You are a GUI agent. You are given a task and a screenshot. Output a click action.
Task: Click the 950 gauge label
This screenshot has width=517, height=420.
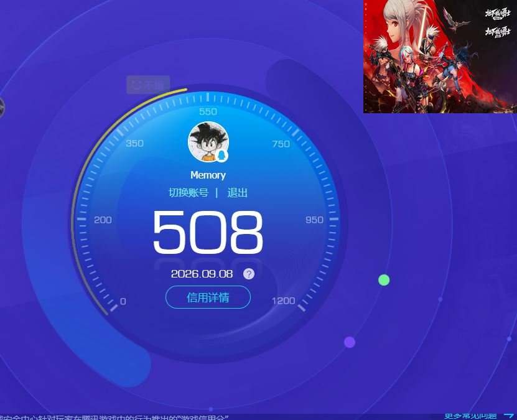point(314,220)
